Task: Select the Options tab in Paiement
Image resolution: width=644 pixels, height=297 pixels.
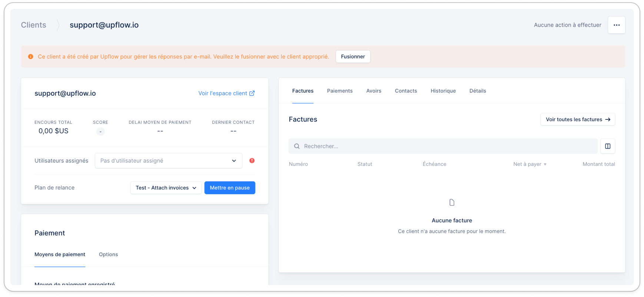Action: coord(108,254)
